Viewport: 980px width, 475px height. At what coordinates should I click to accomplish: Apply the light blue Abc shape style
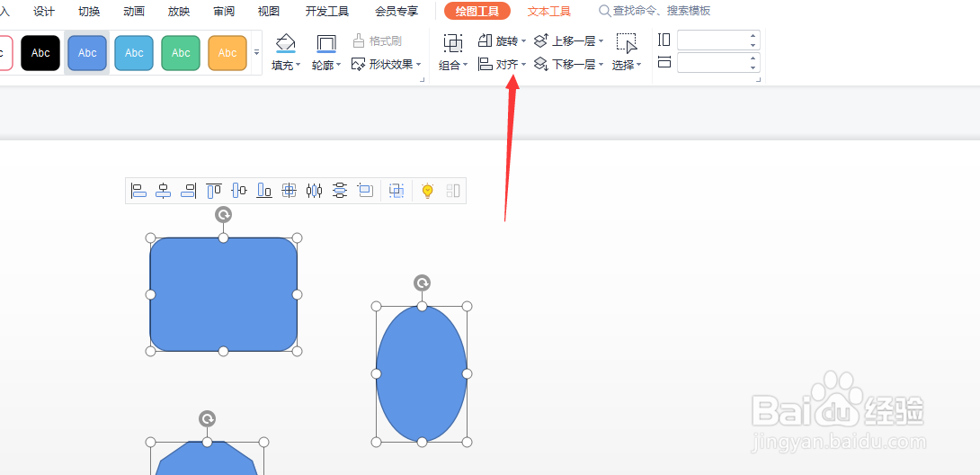[x=134, y=53]
